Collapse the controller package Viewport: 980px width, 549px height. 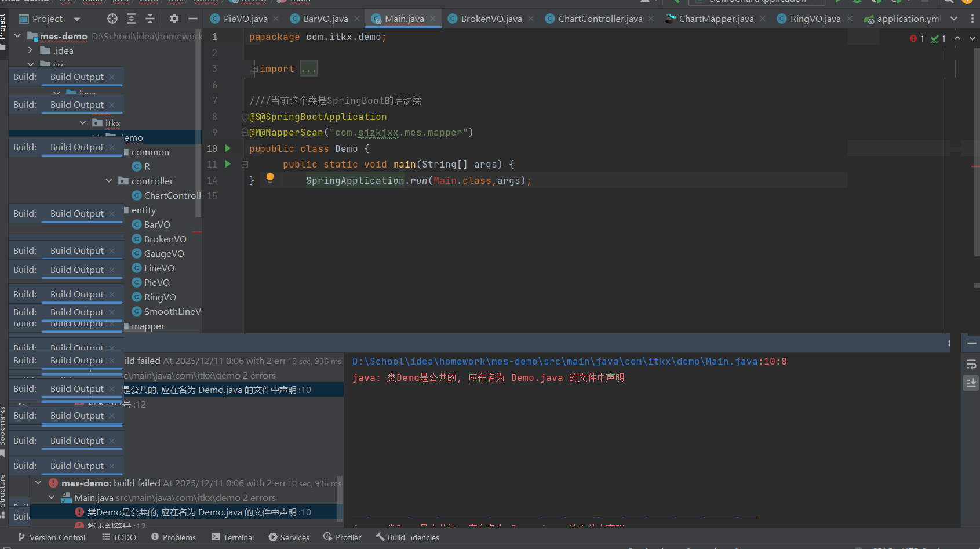pyautogui.click(x=109, y=181)
